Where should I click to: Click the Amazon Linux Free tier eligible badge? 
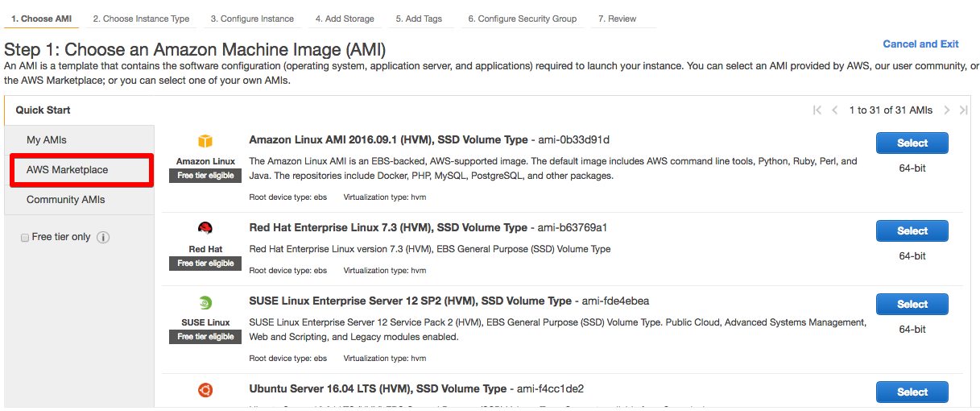coord(205,176)
